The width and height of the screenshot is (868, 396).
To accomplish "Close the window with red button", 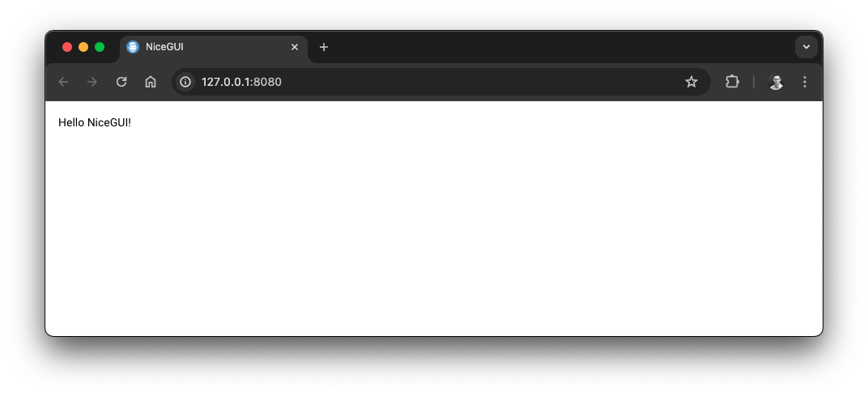I will click(67, 47).
